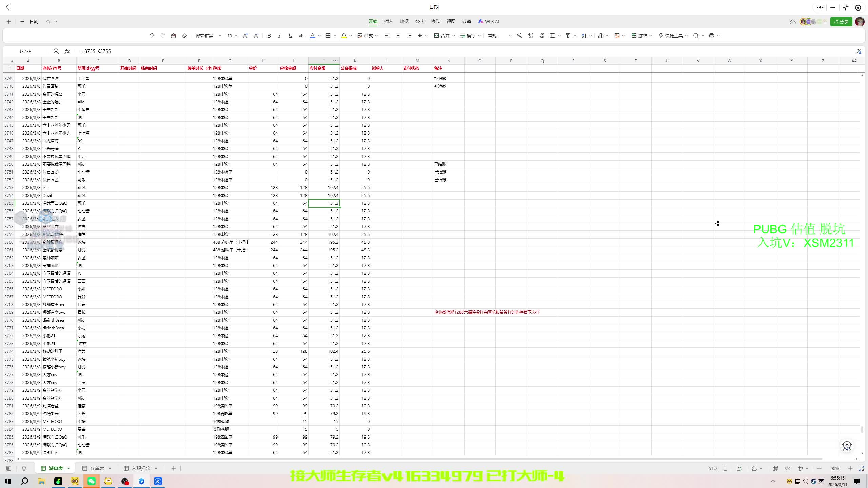Switch to the 存单表 sheet tab
Screen dimensions: 868x488
pyautogui.click(x=97, y=468)
